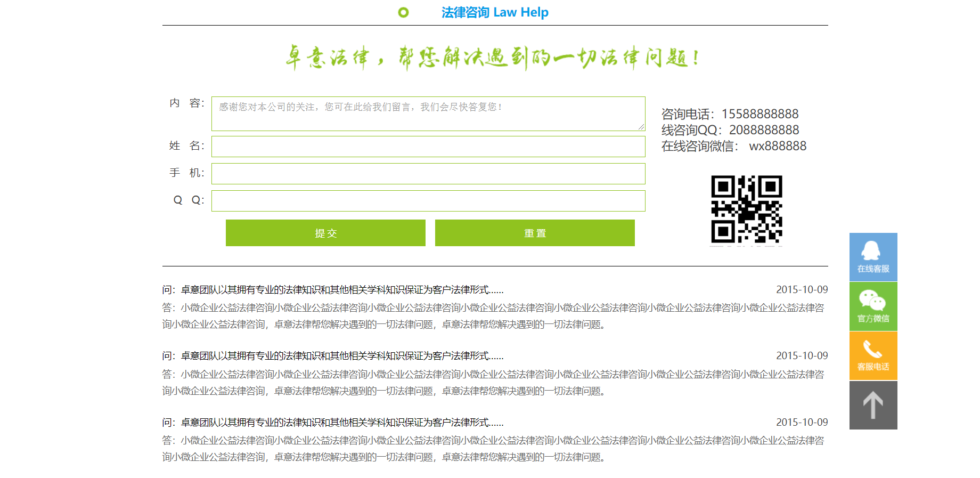Open the 法律咨询 Law Help heading
Screen dimensions: 980x478
[x=494, y=12]
